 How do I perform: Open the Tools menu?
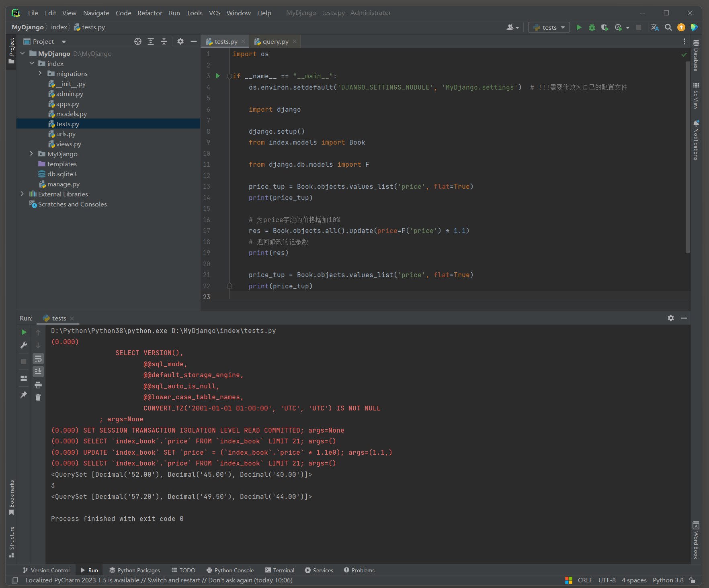pyautogui.click(x=195, y=13)
